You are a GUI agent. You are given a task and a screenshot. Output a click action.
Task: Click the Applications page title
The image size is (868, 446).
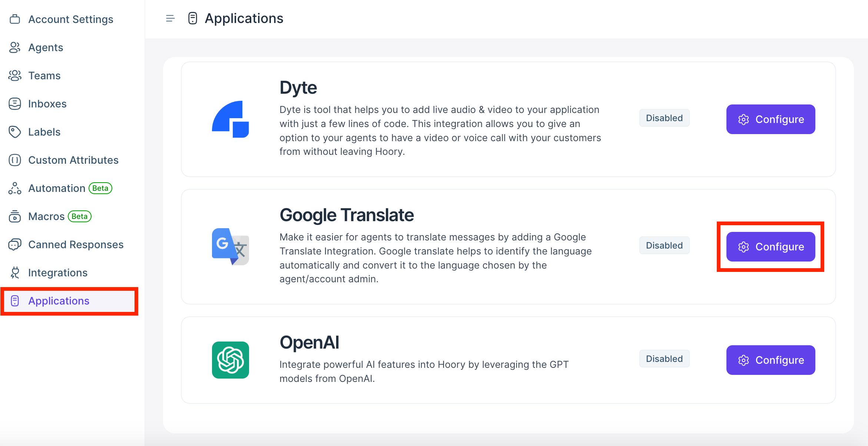tap(244, 19)
